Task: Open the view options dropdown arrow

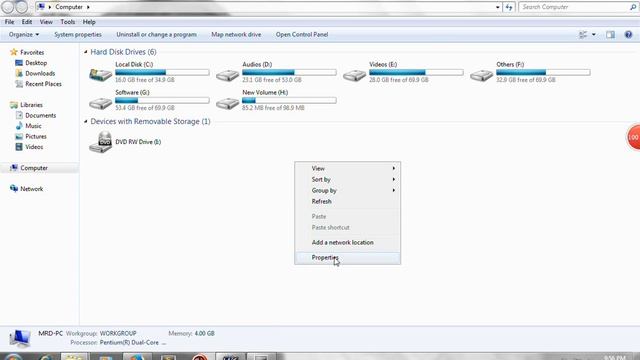Action: pyautogui.click(x=593, y=35)
